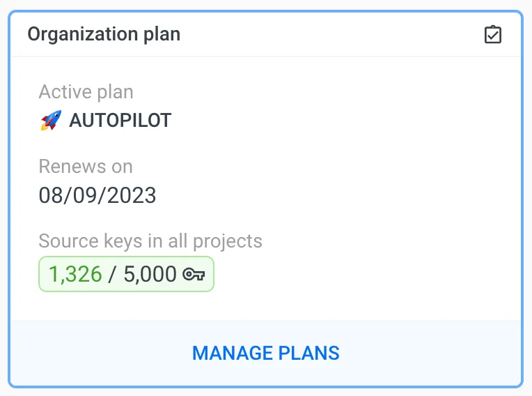Click the 5,000 key limit number
The image size is (532, 396).
point(150,275)
